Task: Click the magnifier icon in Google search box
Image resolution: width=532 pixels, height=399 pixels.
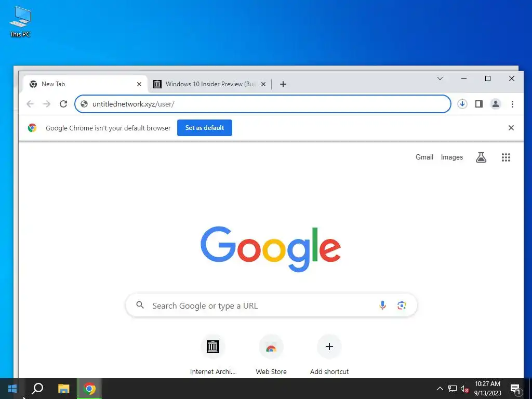Action: 140,304
